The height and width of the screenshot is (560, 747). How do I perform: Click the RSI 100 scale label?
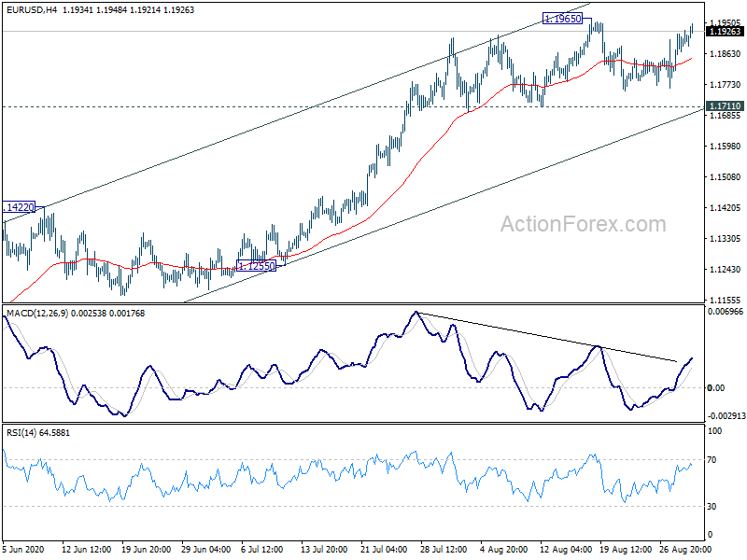(x=714, y=431)
